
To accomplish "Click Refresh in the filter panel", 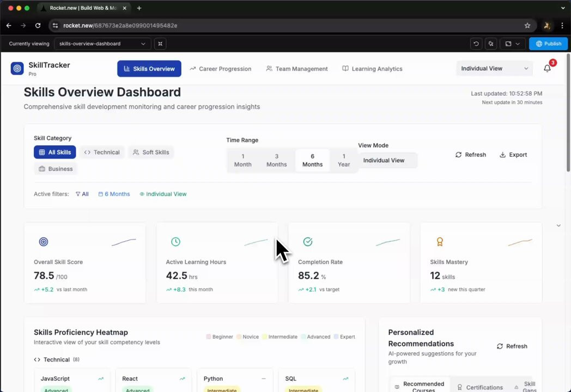I will (x=471, y=155).
